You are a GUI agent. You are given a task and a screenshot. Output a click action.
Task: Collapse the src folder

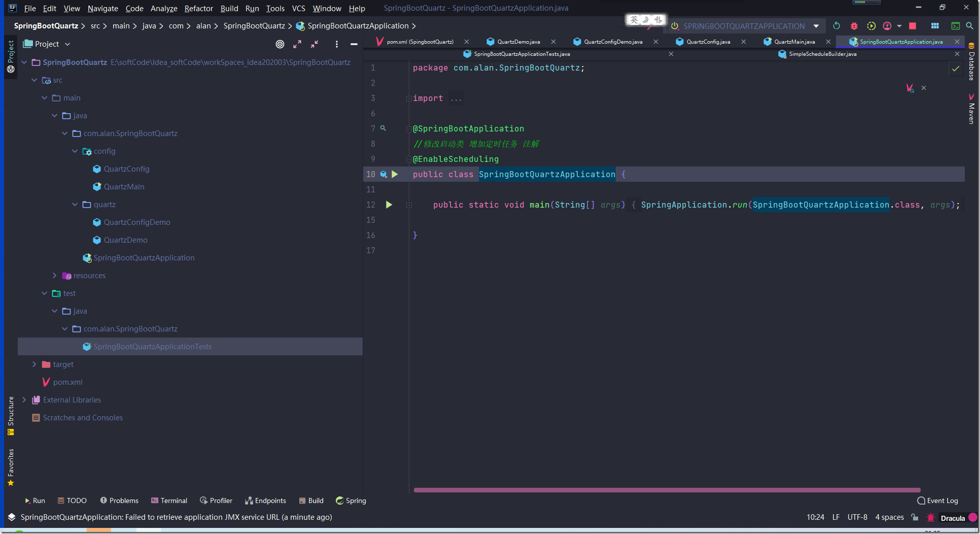coord(34,80)
